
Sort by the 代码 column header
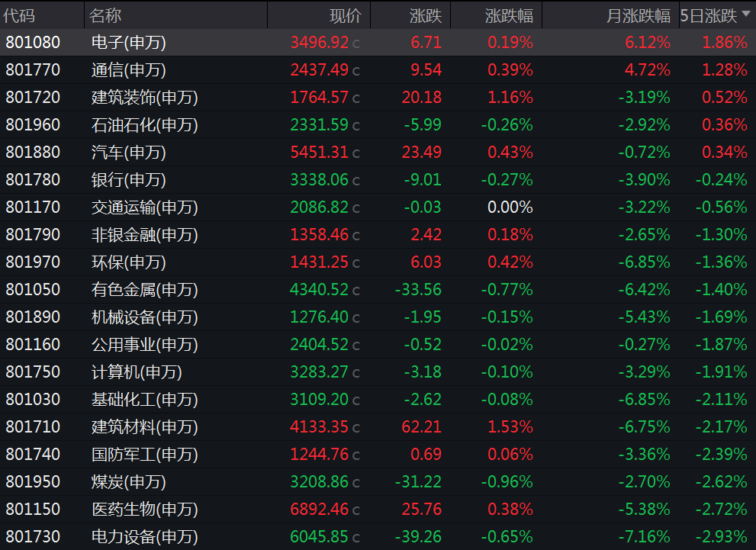point(20,15)
